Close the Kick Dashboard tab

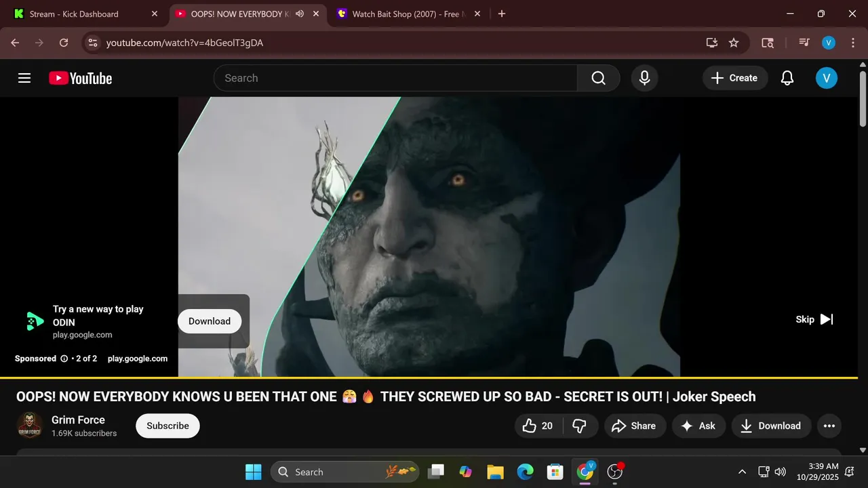(155, 14)
